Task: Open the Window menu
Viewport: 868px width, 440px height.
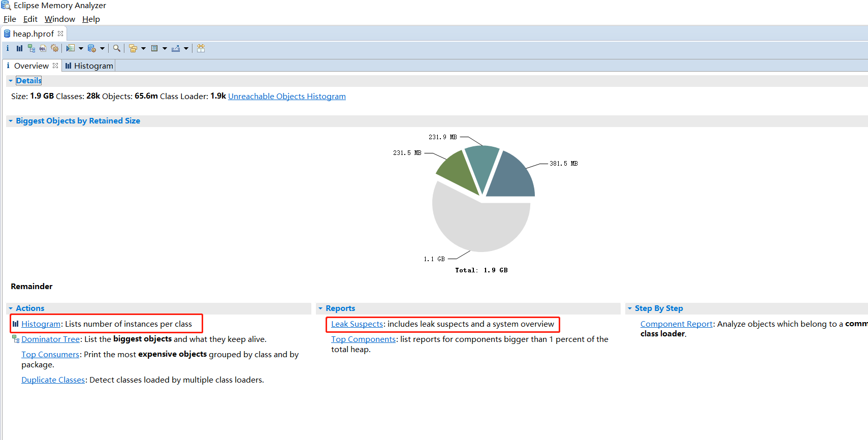Action: (x=59, y=19)
